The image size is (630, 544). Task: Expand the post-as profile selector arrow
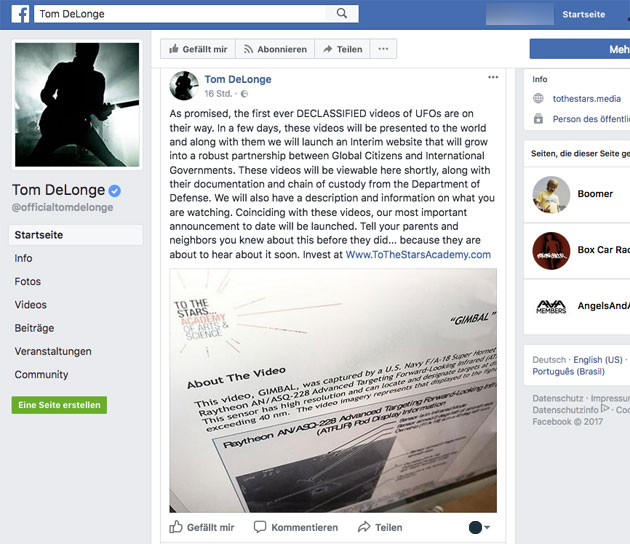pos(487,527)
